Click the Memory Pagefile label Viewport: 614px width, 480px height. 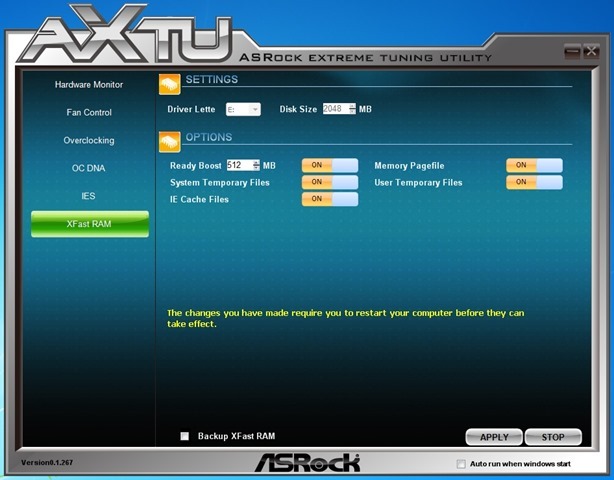(409, 166)
